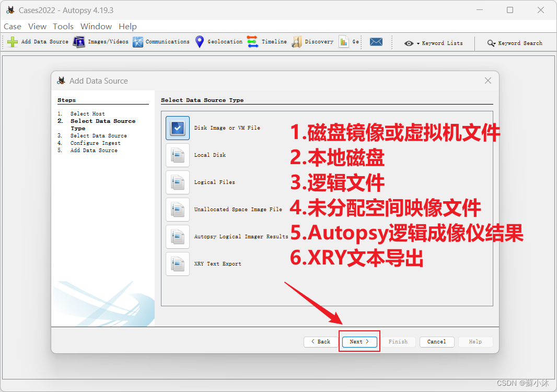557x392 pixels.
Task: Open the View menu
Action: (37, 26)
